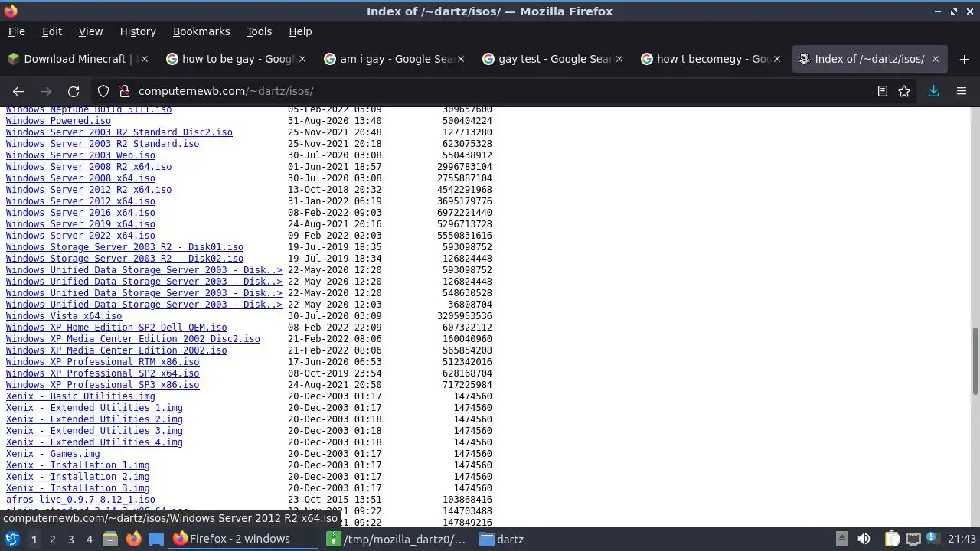Viewport: 980px width, 551px height.
Task: Close the 'am i gay' tab
Action: (460, 59)
